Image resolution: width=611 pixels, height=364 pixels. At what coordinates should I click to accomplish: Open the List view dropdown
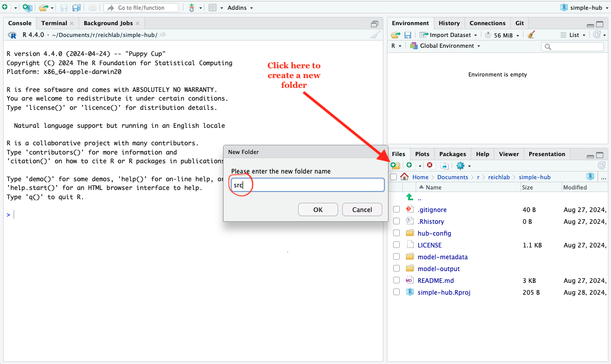[x=573, y=35]
